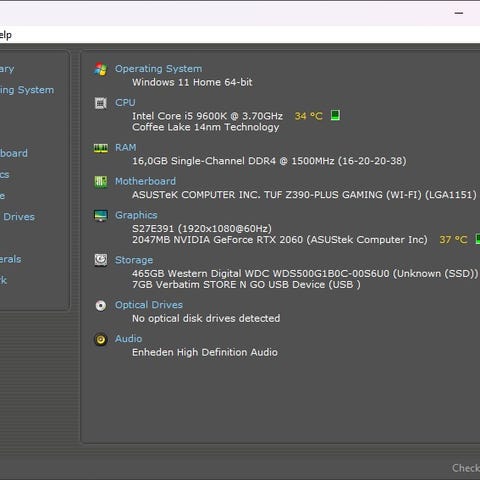Viewport: 480px width, 480px height.
Task: Click the ASUSTeK TUF Z390-PLUS GAMING line
Action: coord(304,195)
